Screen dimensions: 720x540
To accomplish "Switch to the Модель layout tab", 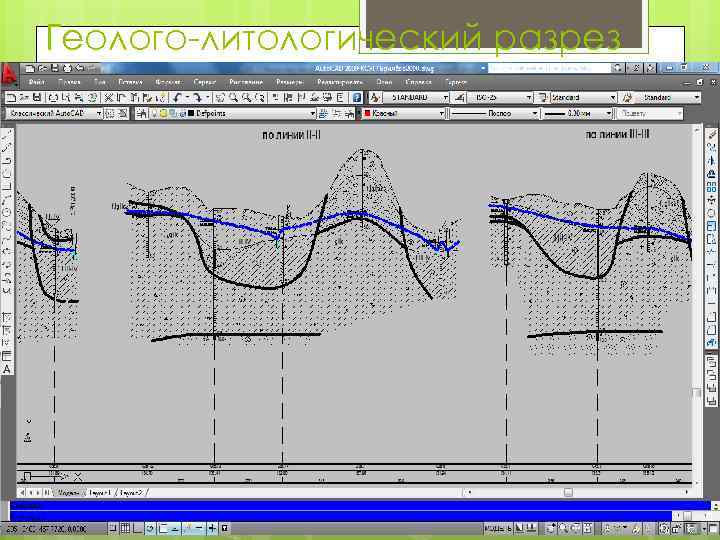I will tap(68, 493).
